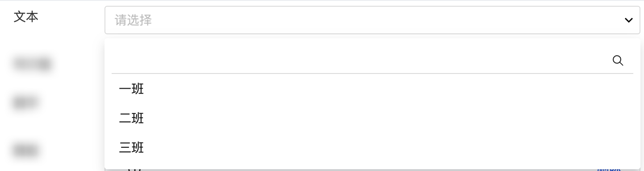Open the 请选择 select box

tap(372, 20)
